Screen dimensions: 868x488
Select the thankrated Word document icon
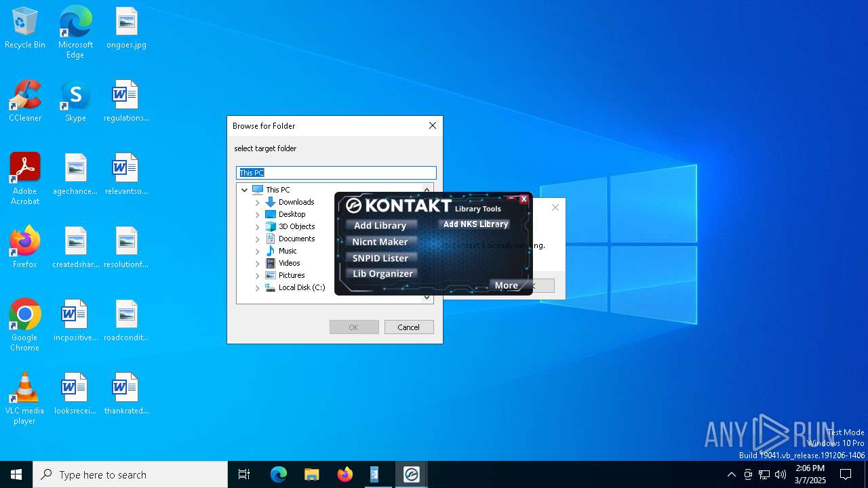click(x=126, y=394)
